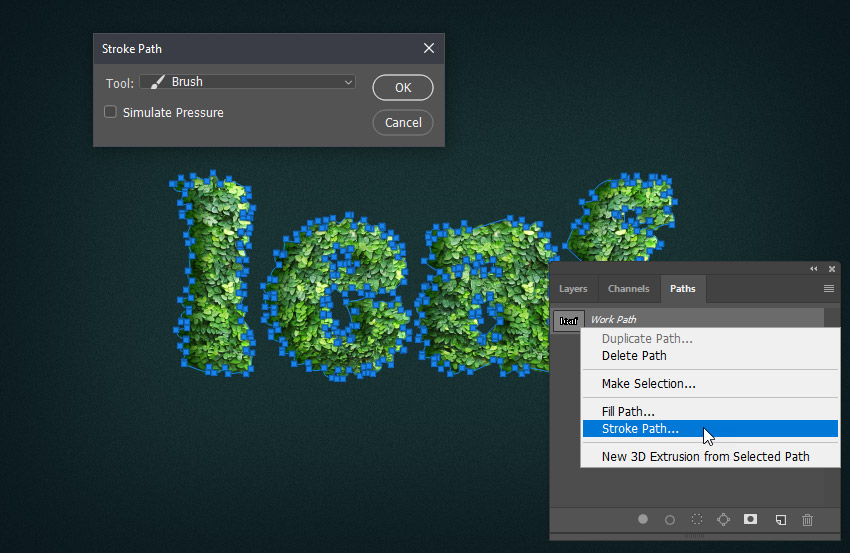Close the Stroke Path dialog
This screenshot has width=850, height=553.
click(x=429, y=48)
